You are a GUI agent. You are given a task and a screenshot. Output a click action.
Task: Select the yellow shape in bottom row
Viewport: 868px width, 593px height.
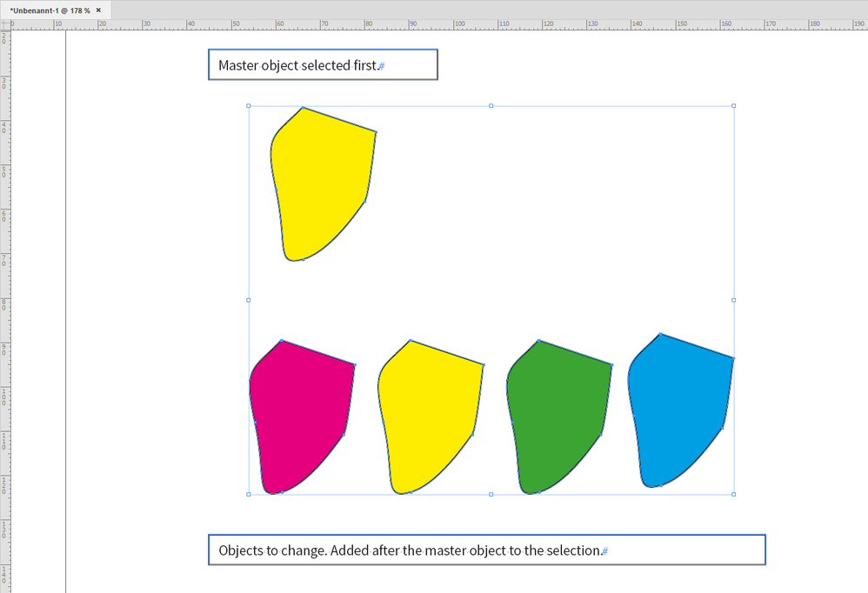[x=431, y=417]
